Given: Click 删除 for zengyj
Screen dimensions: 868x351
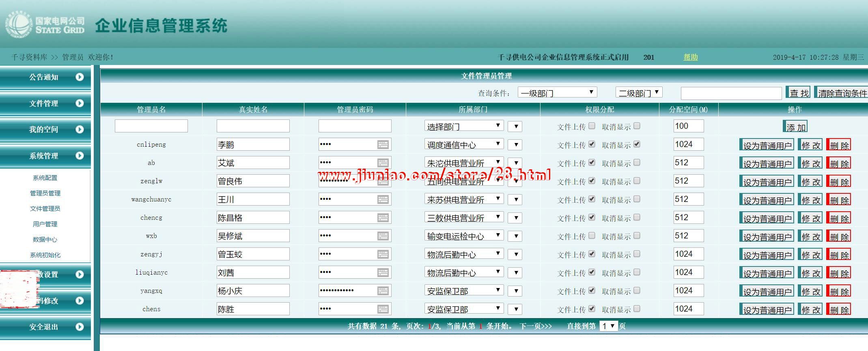Looking at the screenshot, I should click(x=839, y=255).
